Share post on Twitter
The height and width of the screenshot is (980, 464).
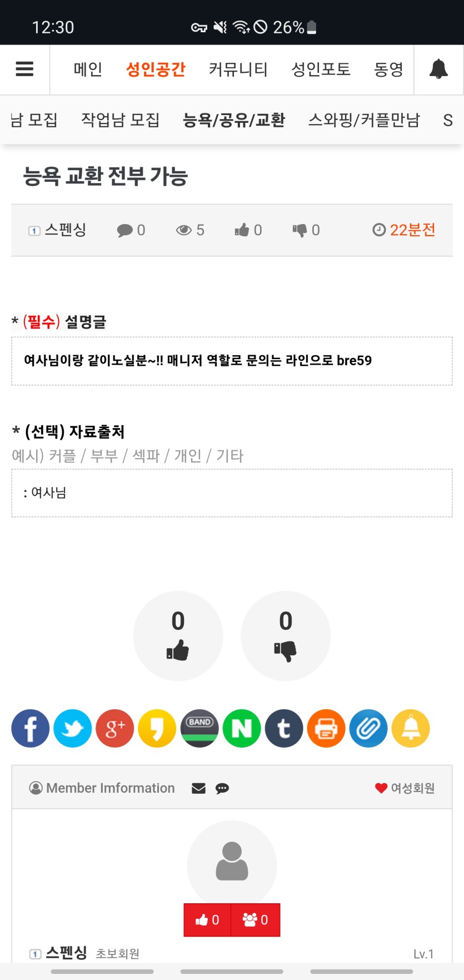(73, 728)
